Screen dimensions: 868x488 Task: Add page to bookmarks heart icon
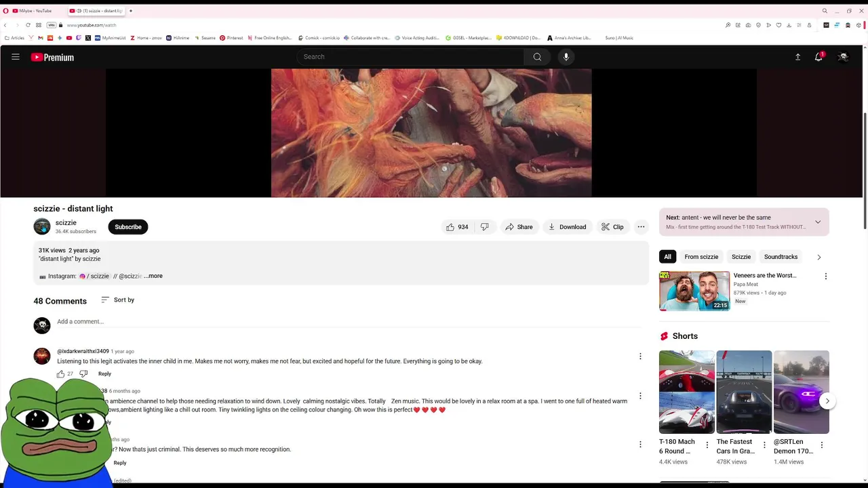(778, 25)
